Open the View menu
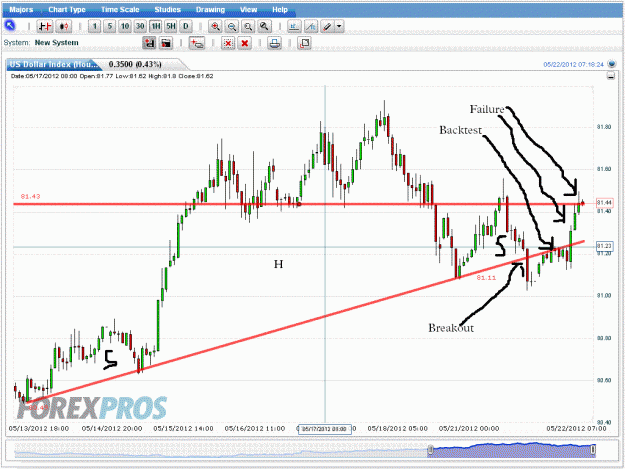The height and width of the screenshot is (469, 625). click(248, 10)
